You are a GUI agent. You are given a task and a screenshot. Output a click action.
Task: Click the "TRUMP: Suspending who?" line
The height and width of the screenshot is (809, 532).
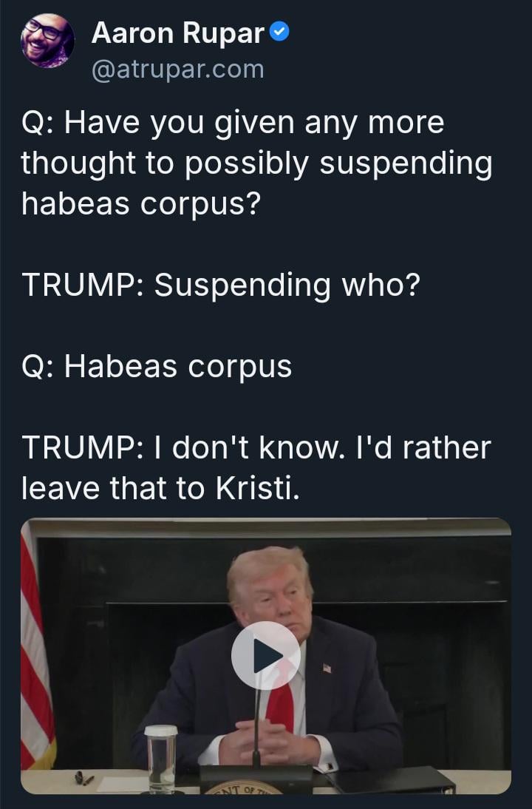pos(220,285)
